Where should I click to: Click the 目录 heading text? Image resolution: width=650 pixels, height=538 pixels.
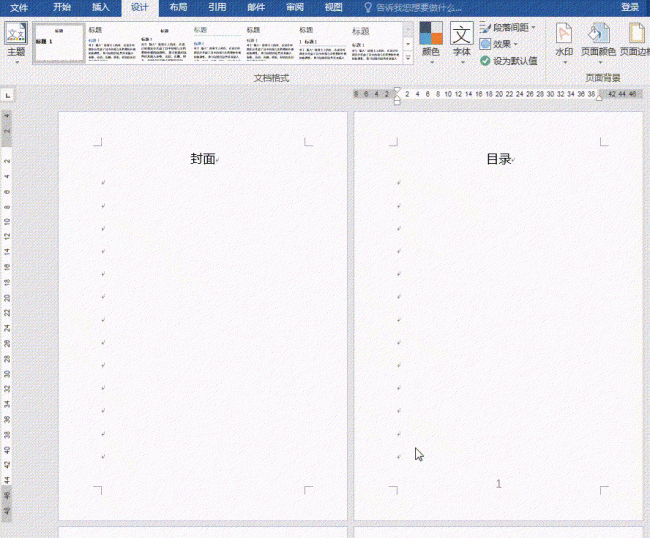[499, 159]
